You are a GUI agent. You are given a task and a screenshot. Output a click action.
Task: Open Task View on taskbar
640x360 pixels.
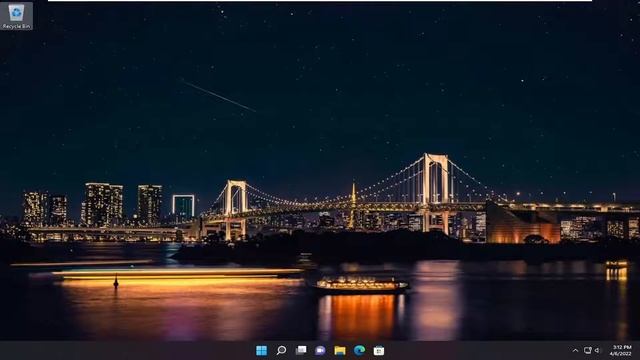point(301,350)
